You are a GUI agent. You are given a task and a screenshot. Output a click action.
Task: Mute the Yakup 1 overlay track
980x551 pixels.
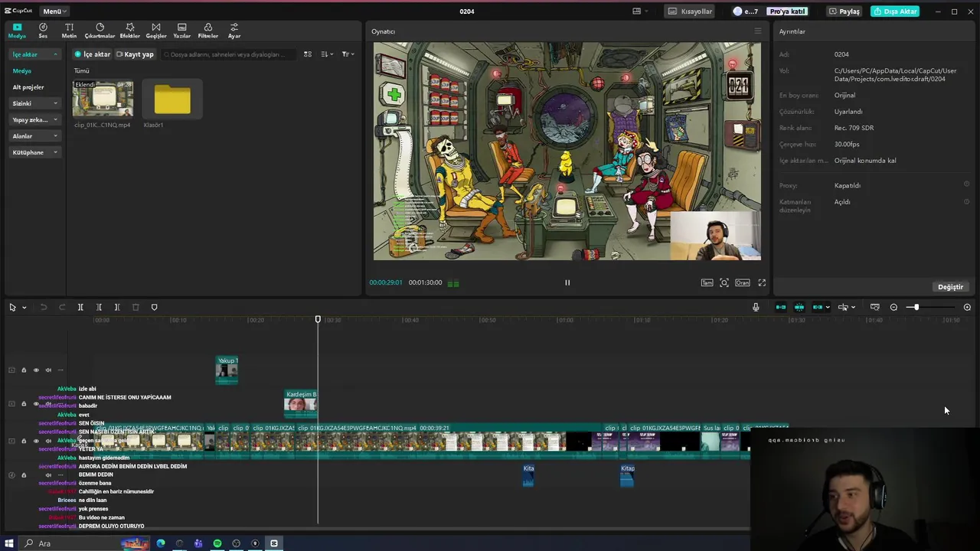pos(48,370)
